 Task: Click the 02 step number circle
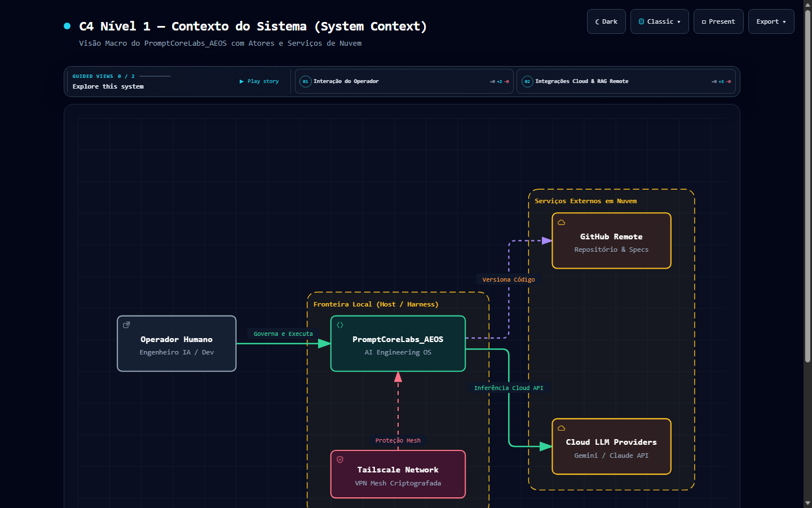tap(527, 81)
